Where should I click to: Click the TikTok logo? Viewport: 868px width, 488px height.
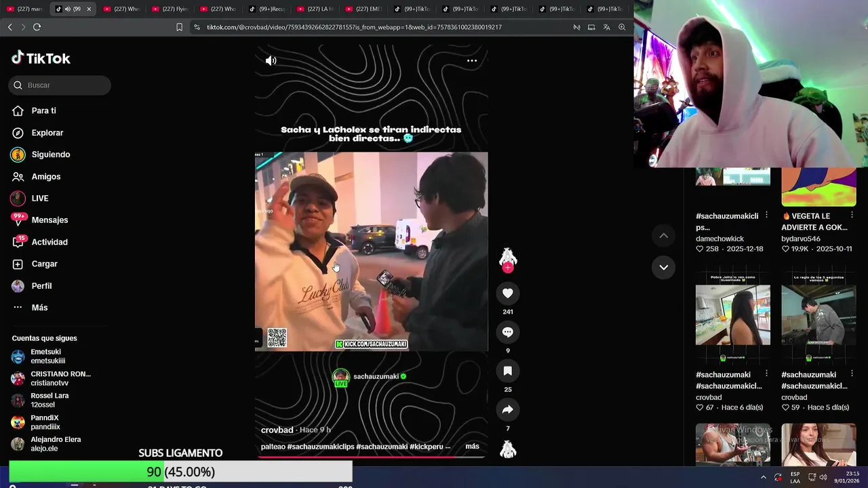(41, 58)
